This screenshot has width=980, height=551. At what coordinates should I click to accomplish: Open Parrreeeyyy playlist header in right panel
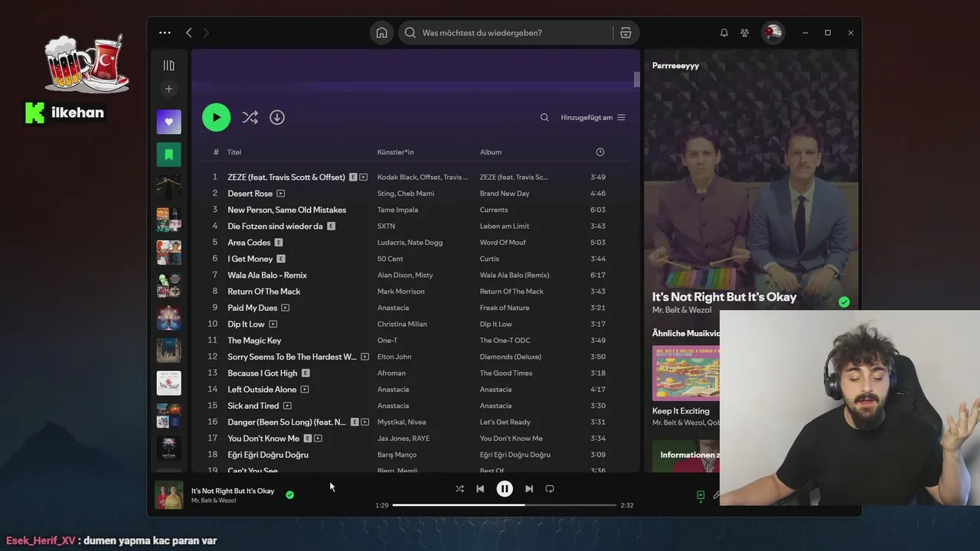click(675, 66)
